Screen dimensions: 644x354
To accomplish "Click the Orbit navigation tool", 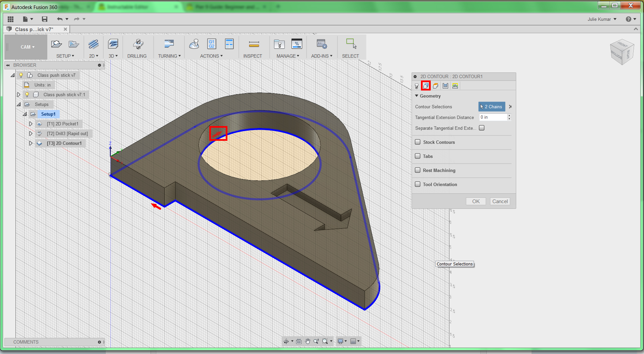I will 286,341.
